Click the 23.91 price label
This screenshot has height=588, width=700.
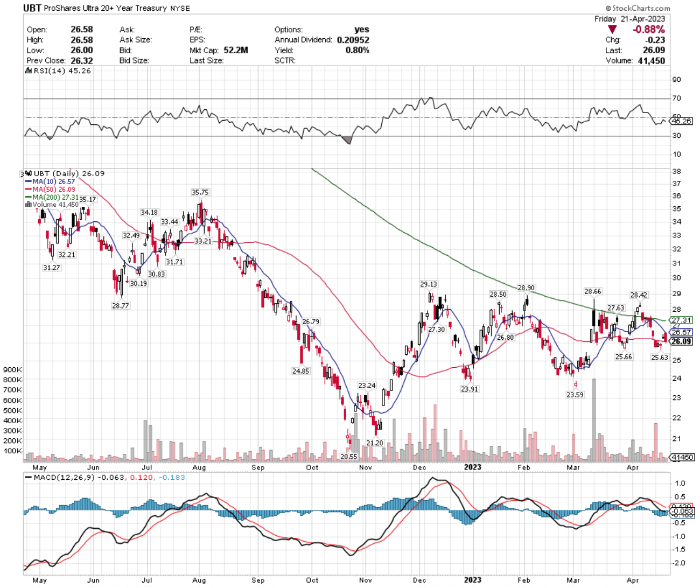click(470, 389)
